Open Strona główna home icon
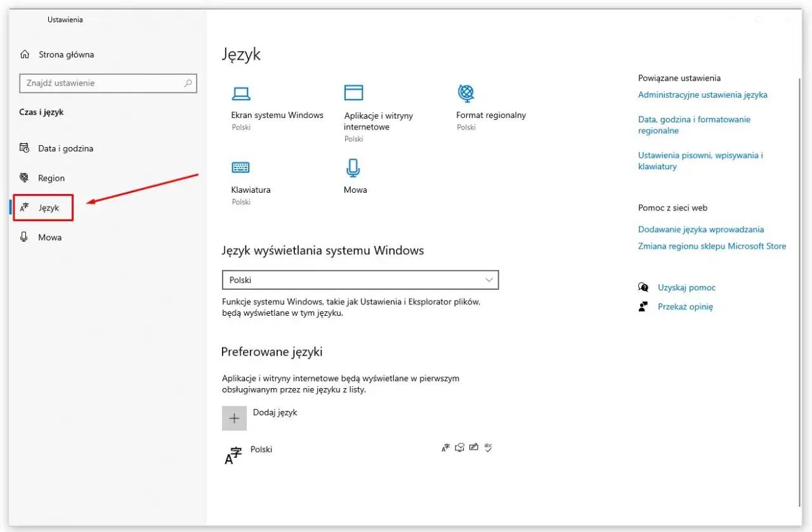Screen dimensions: 812x532 click(x=25, y=55)
